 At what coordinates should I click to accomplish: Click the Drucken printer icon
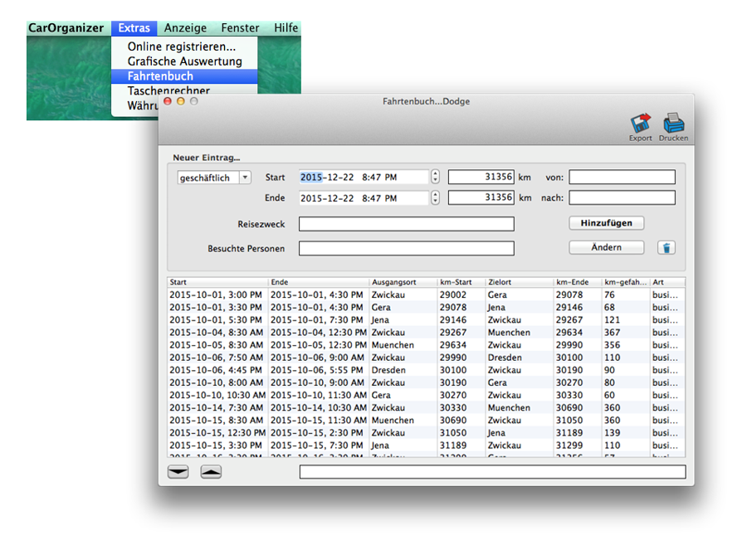tap(673, 124)
